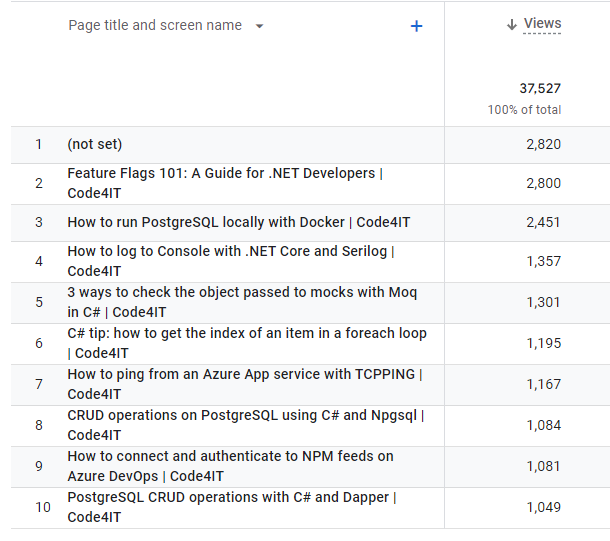Click the views value 2,451
This screenshot has height=541, width=610.
pyautogui.click(x=543, y=222)
